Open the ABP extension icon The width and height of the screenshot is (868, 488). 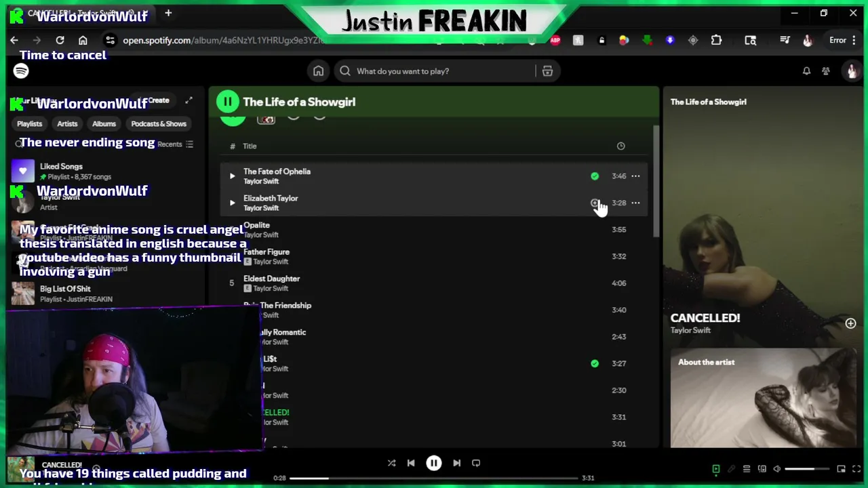pyautogui.click(x=555, y=40)
